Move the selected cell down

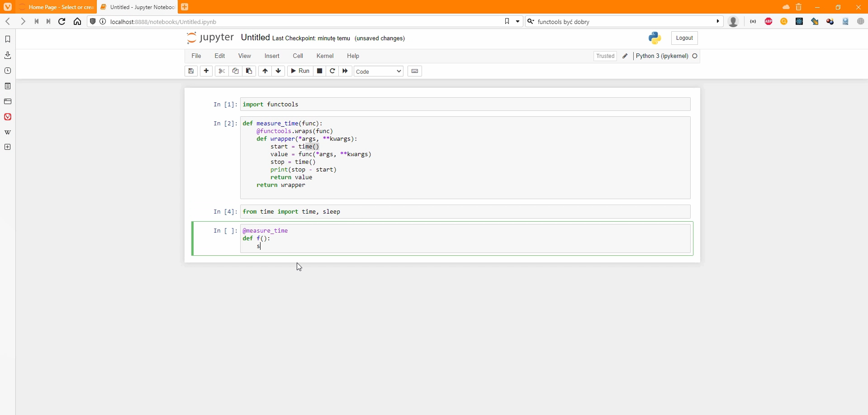pos(278,71)
